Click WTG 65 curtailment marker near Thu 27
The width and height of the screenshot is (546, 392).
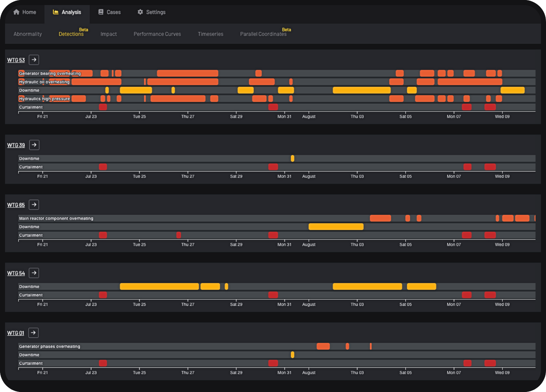coord(179,235)
